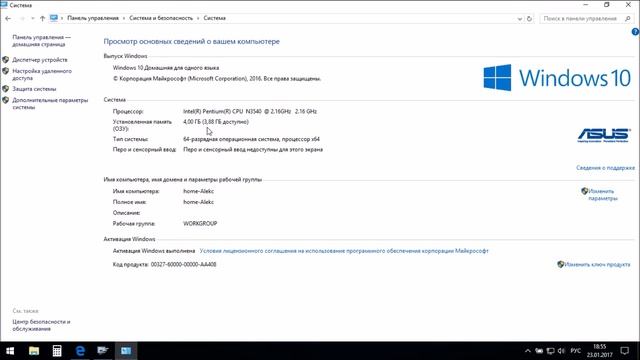
Task: Open 'Защита системы' link
Action: coord(34,89)
